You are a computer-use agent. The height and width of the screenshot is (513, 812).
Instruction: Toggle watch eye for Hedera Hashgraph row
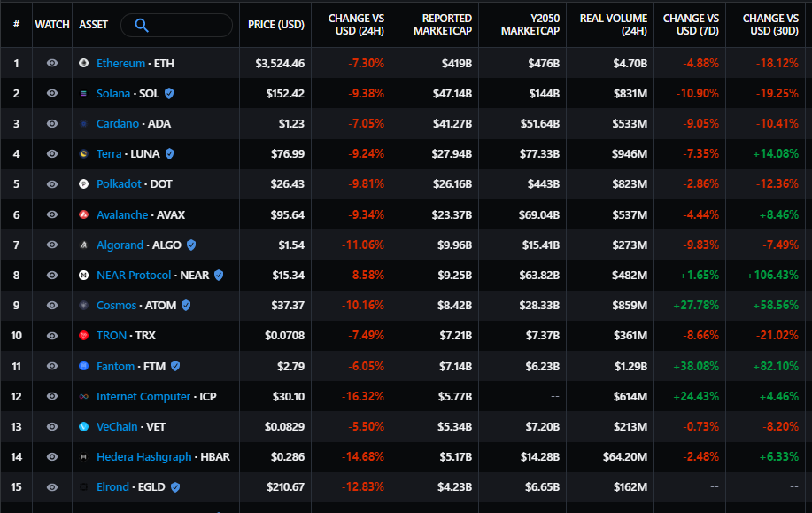51,456
